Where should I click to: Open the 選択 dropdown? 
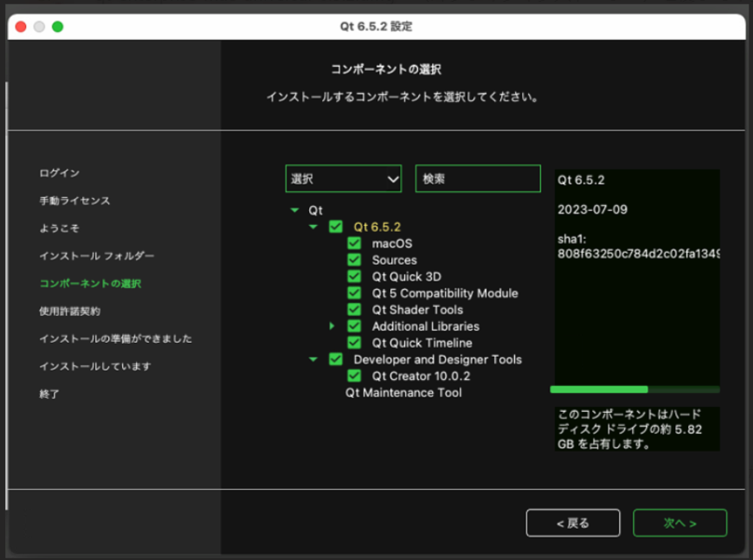pos(344,178)
